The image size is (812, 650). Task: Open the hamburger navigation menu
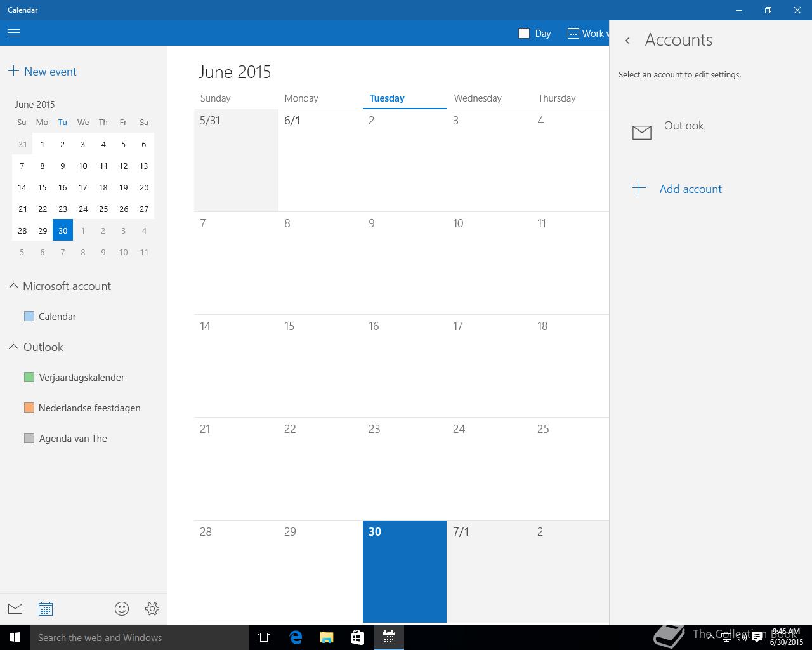pyautogui.click(x=14, y=33)
